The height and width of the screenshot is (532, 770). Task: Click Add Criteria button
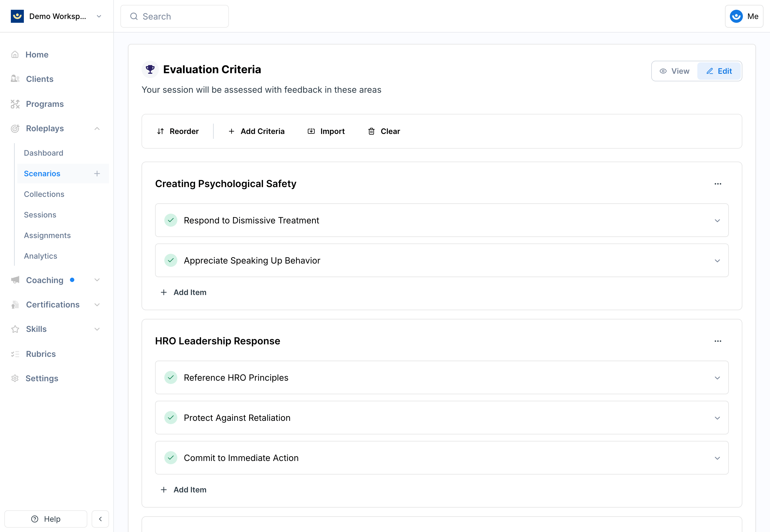coord(256,131)
